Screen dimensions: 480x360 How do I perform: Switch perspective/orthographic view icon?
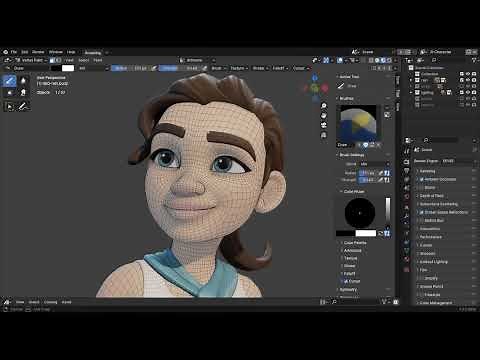324,135
